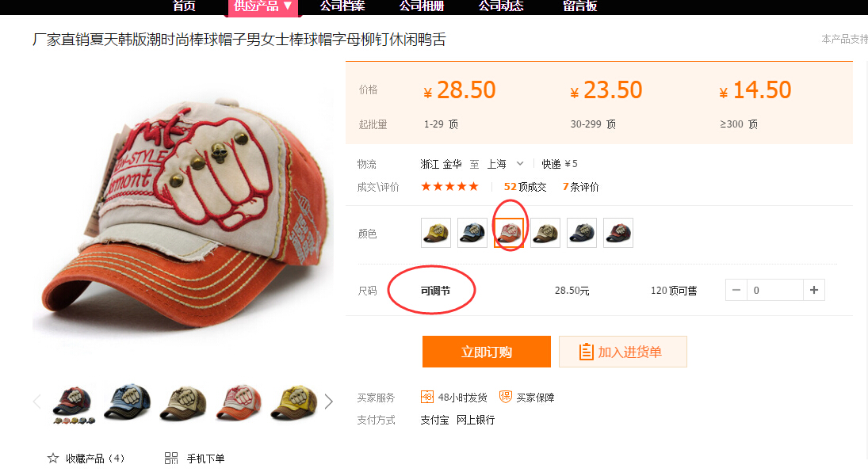Increase the quantity with the plus button

click(814, 290)
